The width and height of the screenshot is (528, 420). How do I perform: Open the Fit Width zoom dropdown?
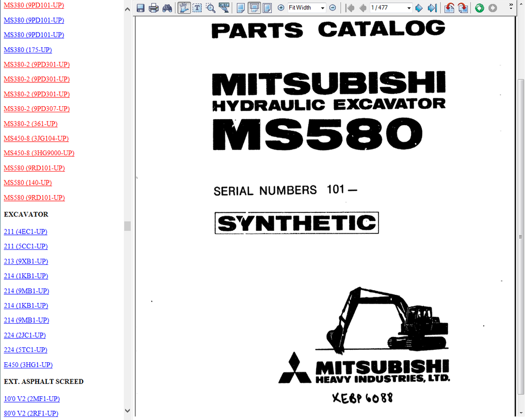tap(323, 8)
